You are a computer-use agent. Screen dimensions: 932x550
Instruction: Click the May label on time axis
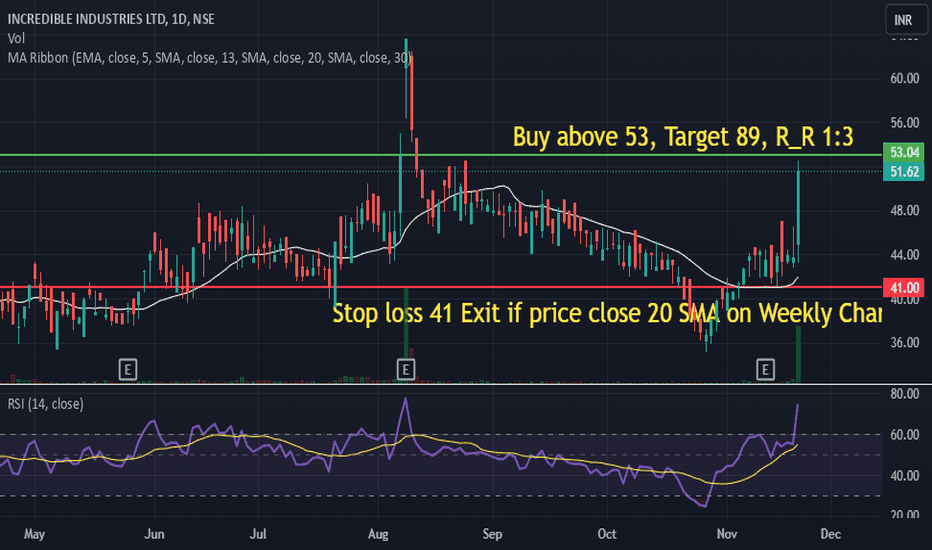tap(34, 534)
